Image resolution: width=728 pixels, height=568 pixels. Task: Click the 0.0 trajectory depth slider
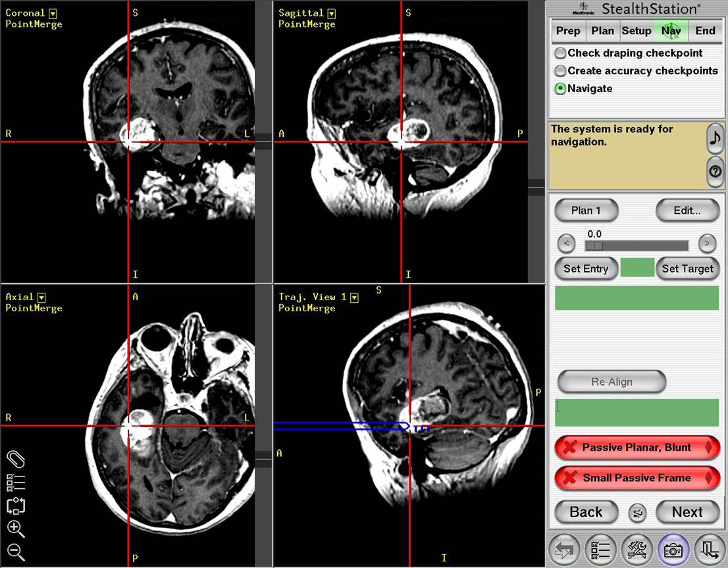point(636,245)
